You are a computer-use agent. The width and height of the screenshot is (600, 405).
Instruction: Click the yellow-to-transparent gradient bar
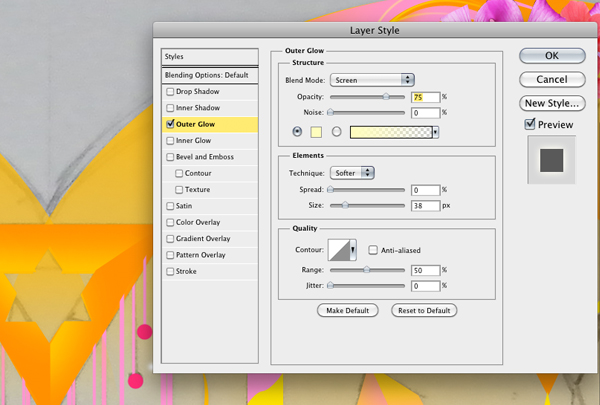coord(391,132)
